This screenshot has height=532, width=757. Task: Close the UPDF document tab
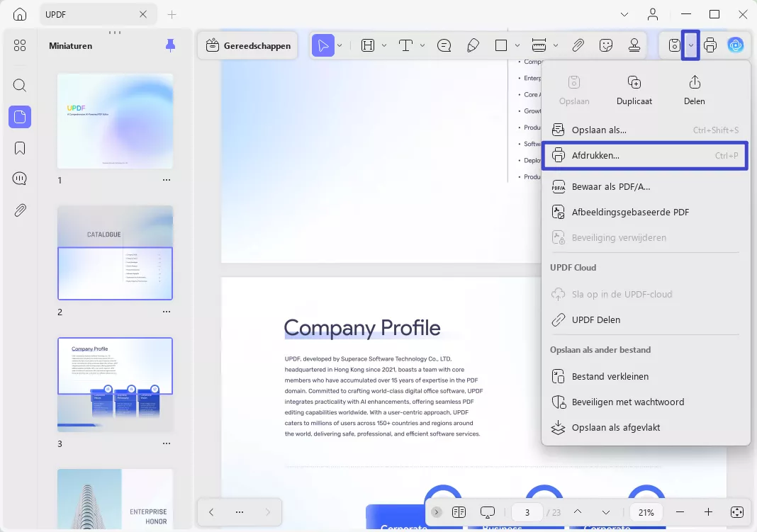coord(143,14)
